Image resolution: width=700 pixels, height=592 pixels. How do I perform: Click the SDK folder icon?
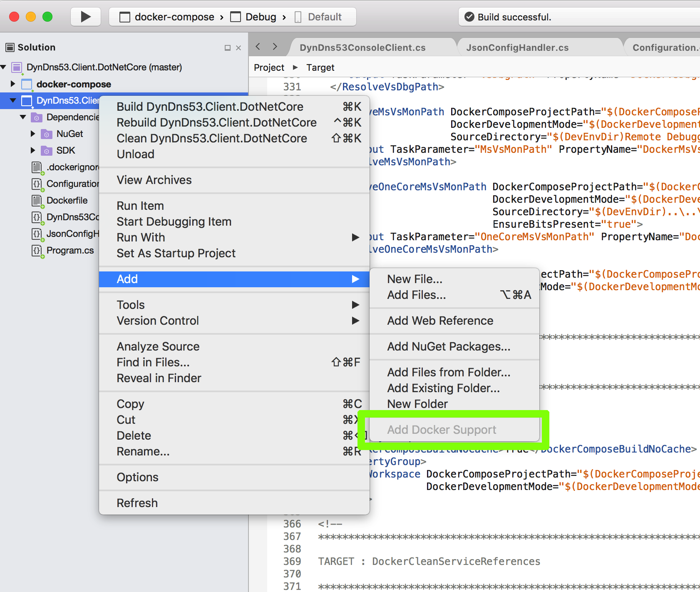pos(47,151)
